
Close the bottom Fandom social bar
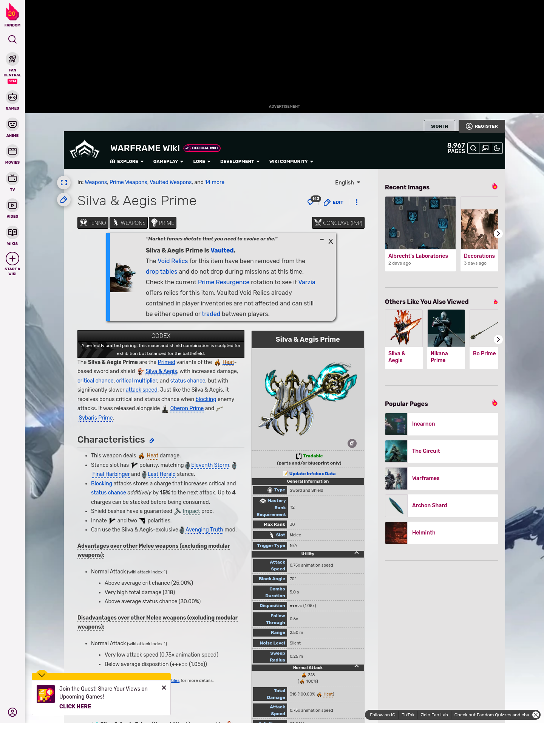[x=536, y=715]
